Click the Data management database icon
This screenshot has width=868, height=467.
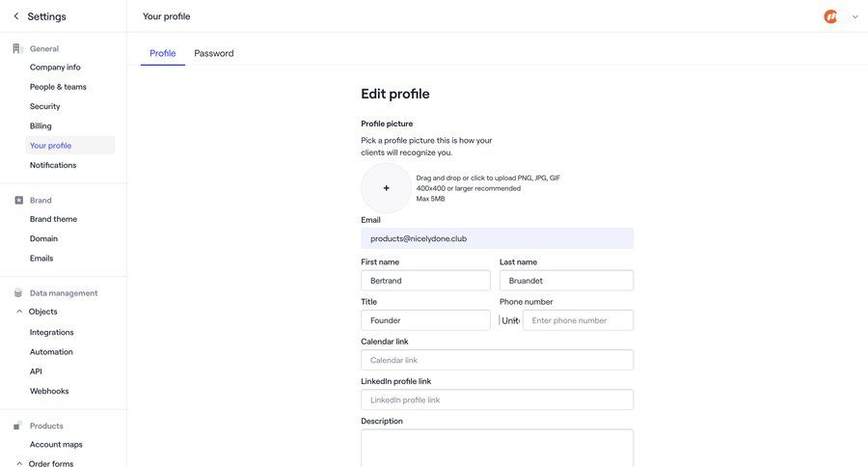18,293
